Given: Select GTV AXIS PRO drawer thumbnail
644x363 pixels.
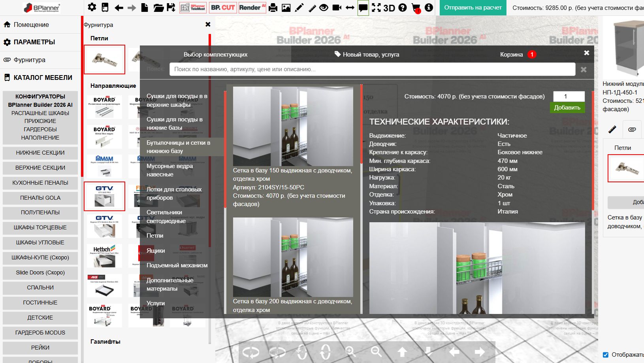Looking at the screenshot, I should (104, 196).
